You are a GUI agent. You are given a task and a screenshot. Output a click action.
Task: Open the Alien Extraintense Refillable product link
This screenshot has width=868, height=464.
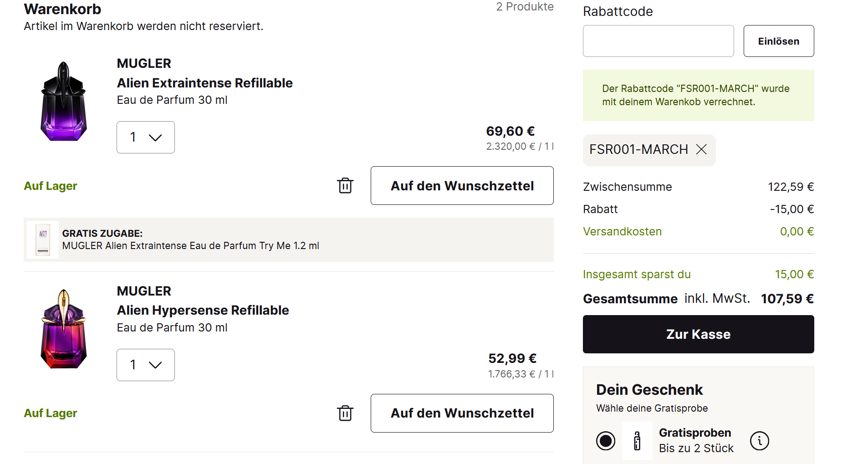pyautogui.click(x=204, y=83)
